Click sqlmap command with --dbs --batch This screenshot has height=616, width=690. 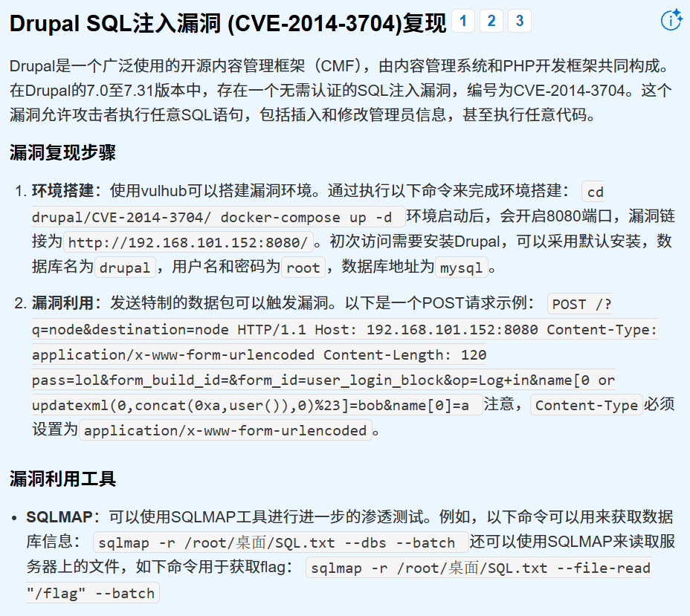(x=281, y=542)
